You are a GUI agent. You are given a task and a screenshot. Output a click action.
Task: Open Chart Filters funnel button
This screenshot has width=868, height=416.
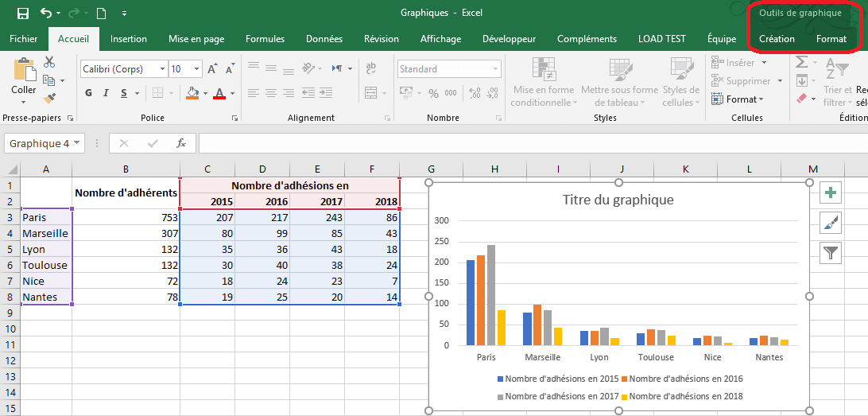(831, 253)
